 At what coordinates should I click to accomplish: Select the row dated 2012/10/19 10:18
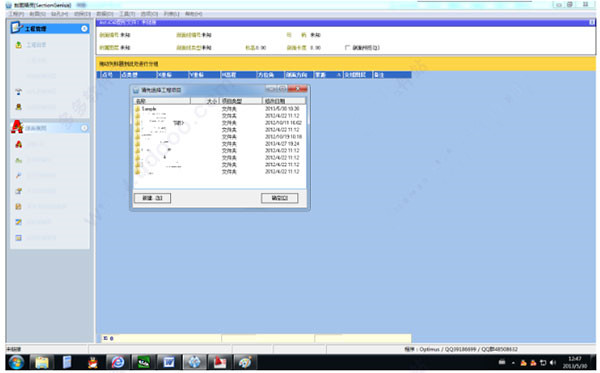(x=219, y=137)
